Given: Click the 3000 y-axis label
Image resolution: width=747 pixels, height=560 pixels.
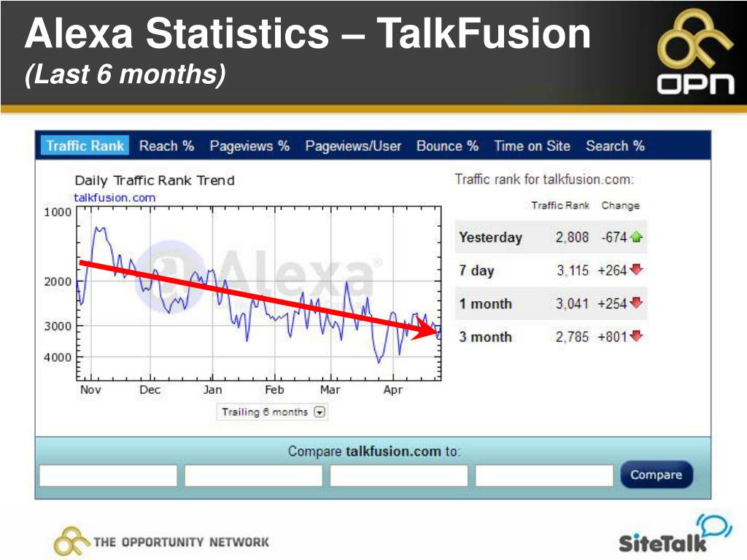Looking at the screenshot, I should point(58,326).
